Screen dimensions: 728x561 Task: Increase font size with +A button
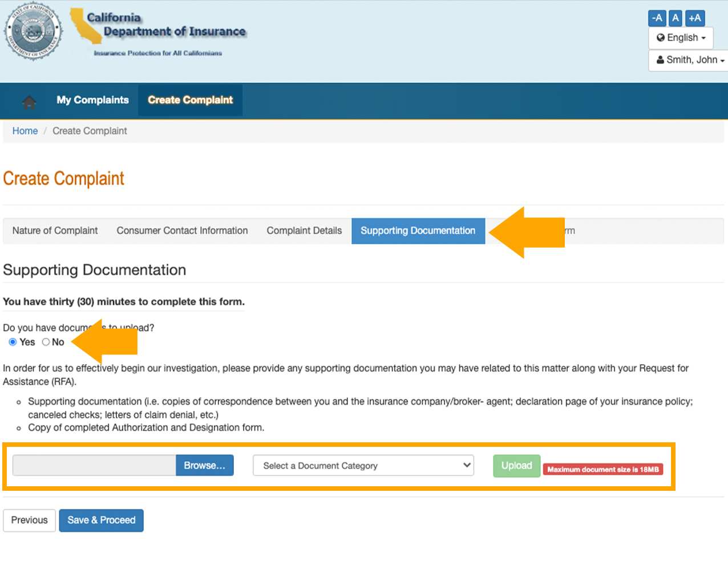[695, 18]
